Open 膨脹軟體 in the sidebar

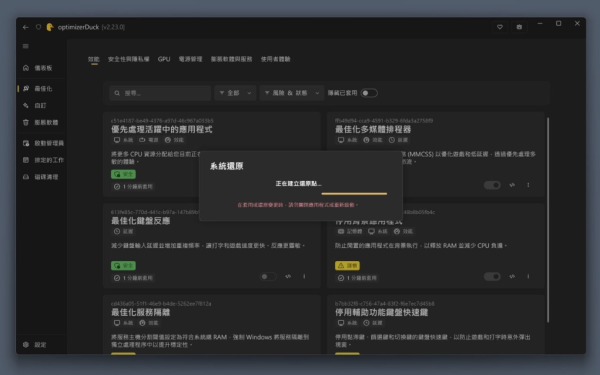click(41, 122)
